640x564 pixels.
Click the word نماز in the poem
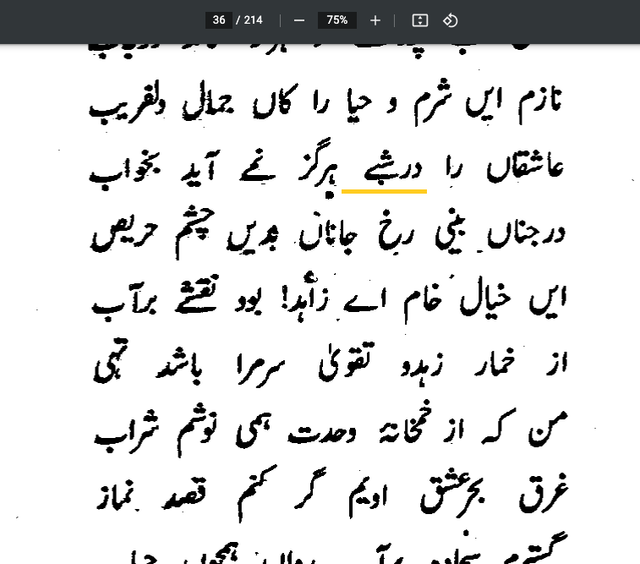(x=118, y=496)
